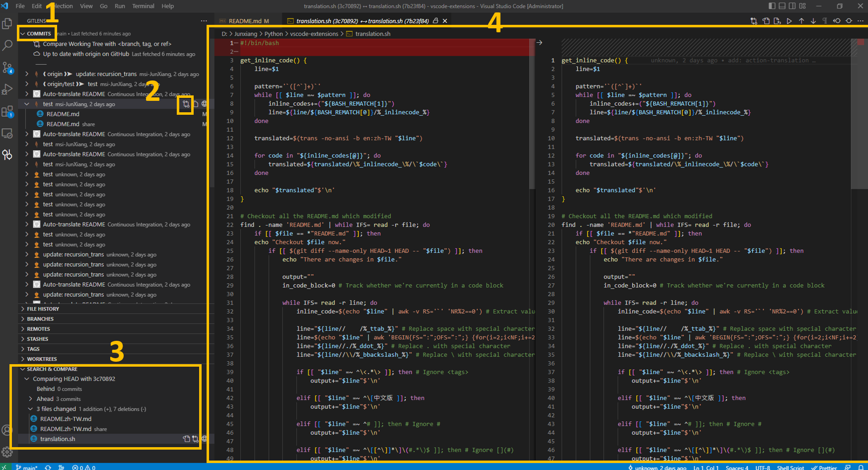Click Shell Script language mode
This screenshot has width=868, height=470.
(791, 467)
